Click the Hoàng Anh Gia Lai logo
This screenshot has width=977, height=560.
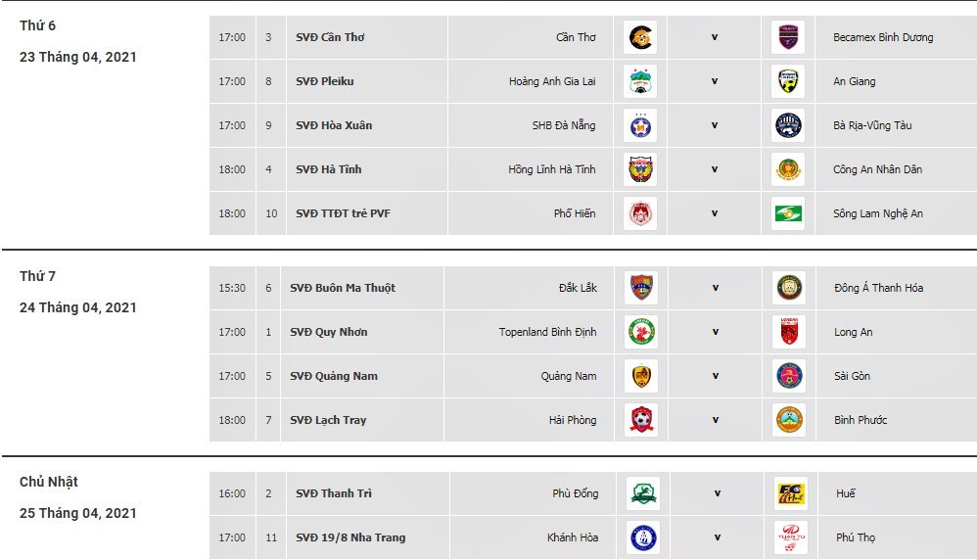[x=641, y=82]
